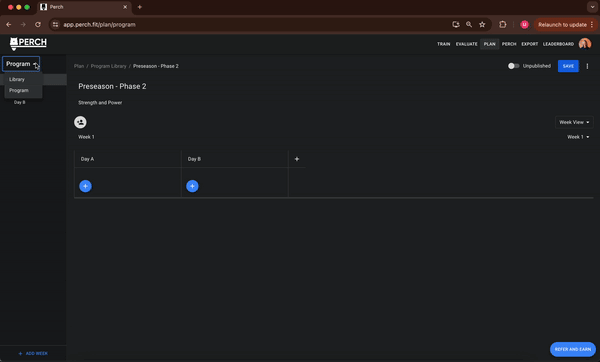This screenshot has width=600, height=362.
Task: Open a new browser tab
Action: coord(140,7)
